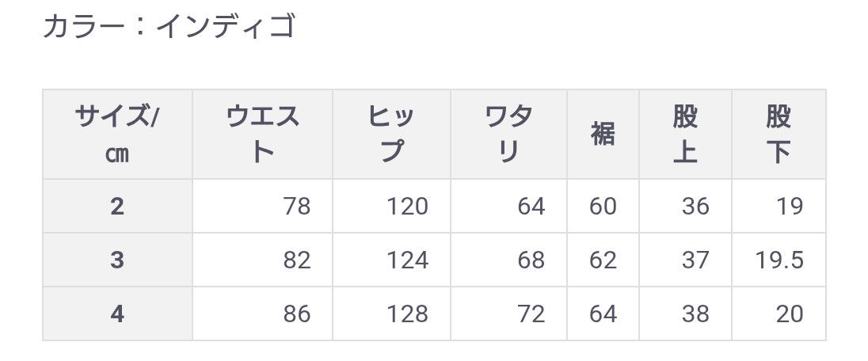This screenshot has height=361, width=868.
Task: Click the ワタリ column header
Action: pyautogui.click(x=508, y=134)
